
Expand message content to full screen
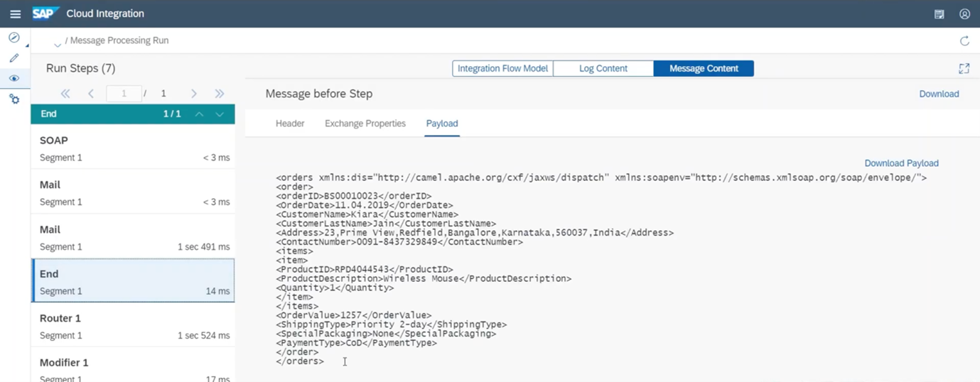click(x=964, y=69)
